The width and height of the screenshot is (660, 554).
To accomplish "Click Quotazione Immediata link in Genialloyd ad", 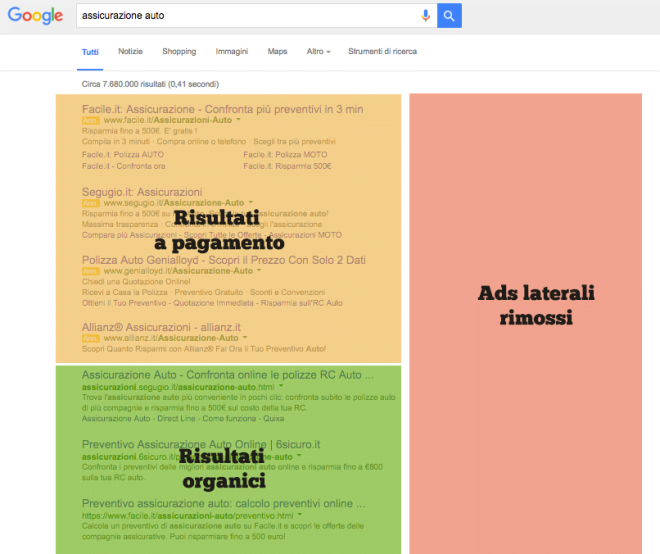I will (213, 303).
